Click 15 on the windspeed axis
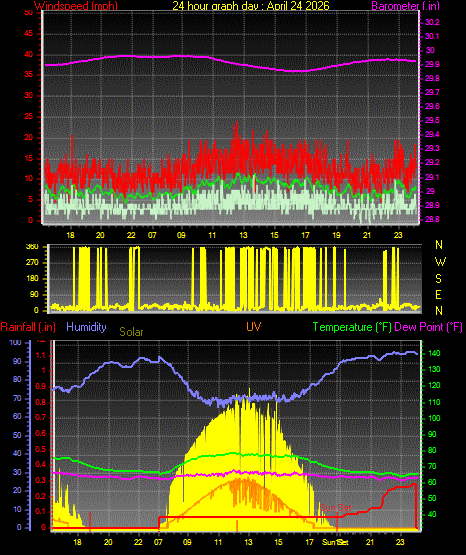The width and height of the screenshot is (466, 555). click(28, 158)
